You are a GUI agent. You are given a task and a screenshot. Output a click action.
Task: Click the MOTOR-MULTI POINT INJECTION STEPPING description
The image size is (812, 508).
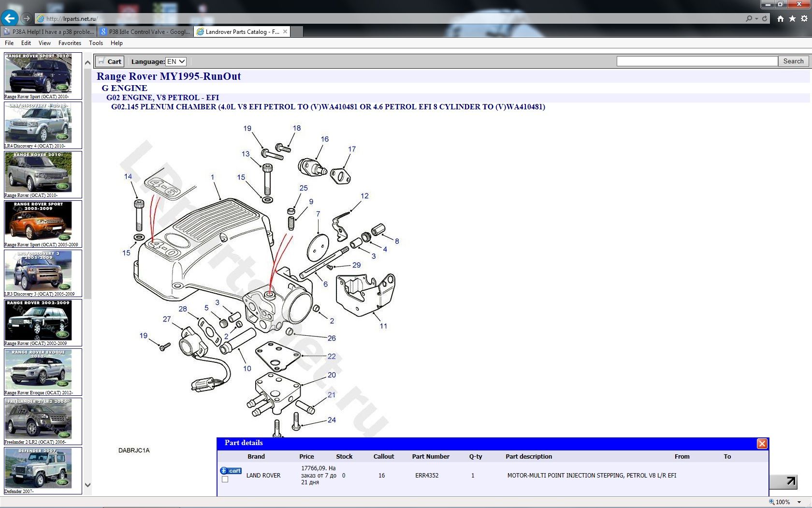tap(592, 476)
